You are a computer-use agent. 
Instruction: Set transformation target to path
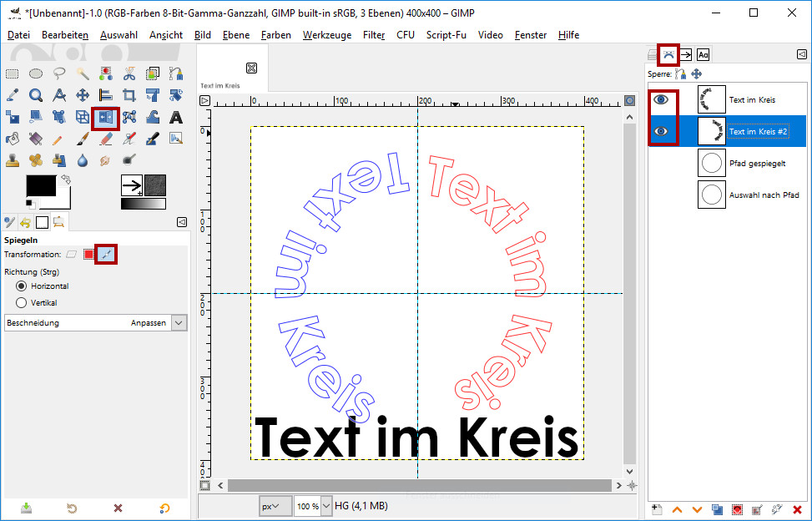coord(106,254)
